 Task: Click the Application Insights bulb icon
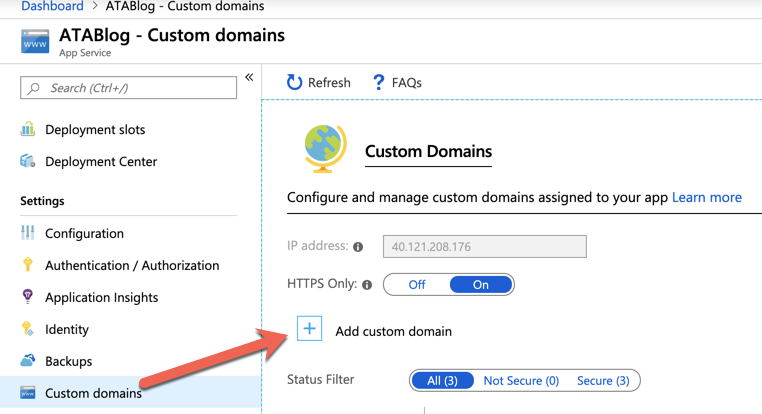pyautogui.click(x=28, y=296)
